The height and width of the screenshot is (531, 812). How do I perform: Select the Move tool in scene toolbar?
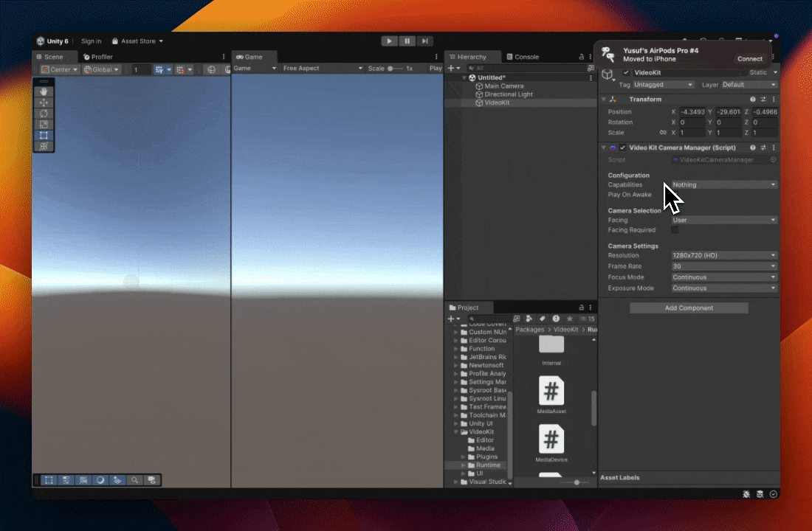(44, 103)
